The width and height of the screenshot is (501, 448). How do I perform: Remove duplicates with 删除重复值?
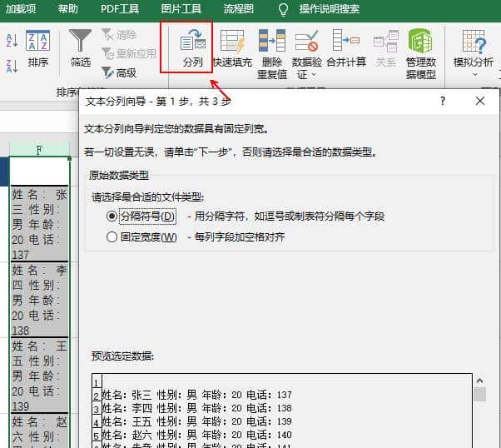pyautogui.click(x=272, y=54)
